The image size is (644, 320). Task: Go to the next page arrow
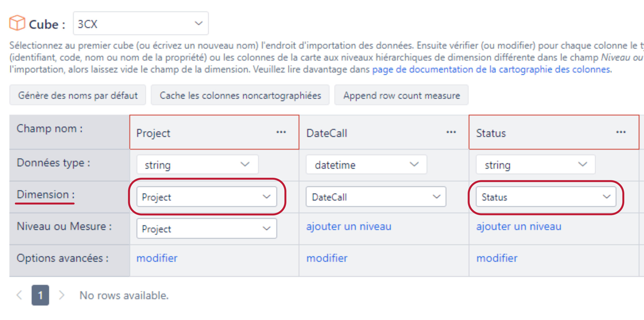62,295
